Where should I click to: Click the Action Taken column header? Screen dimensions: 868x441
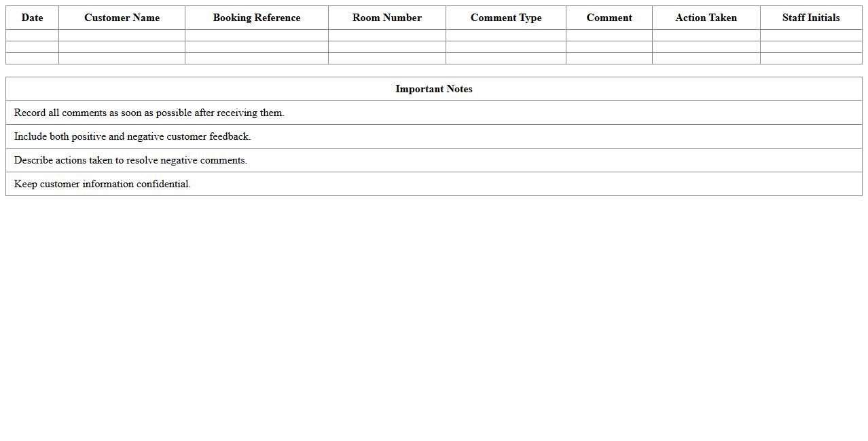click(706, 18)
